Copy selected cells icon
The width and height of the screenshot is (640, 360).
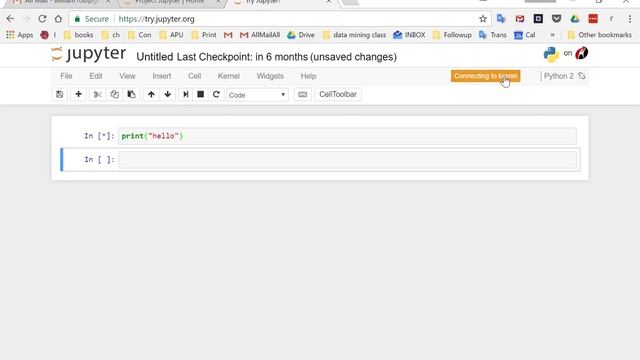pos(114,94)
